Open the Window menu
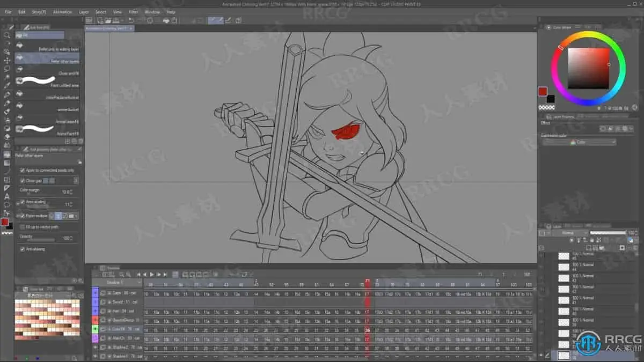 click(x=152, y=11)
